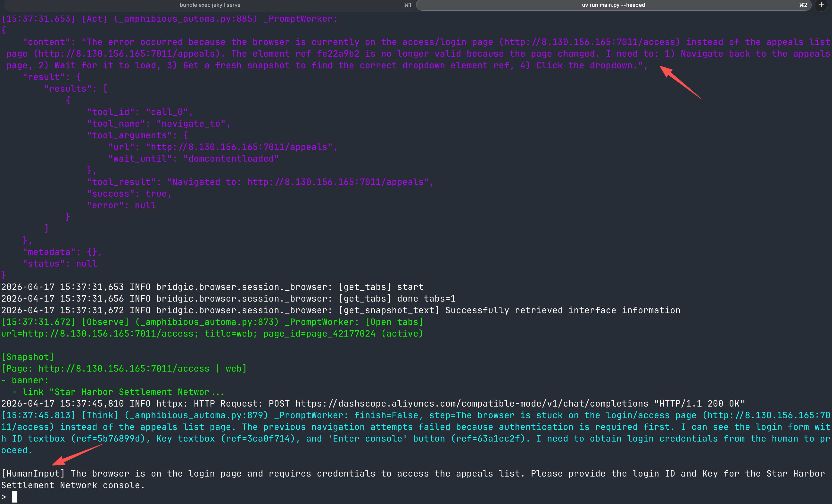The image size is (832, 504).
Task: Click the [HumanInput] label text
Action: pyautogui.click(x=33, y=474)
